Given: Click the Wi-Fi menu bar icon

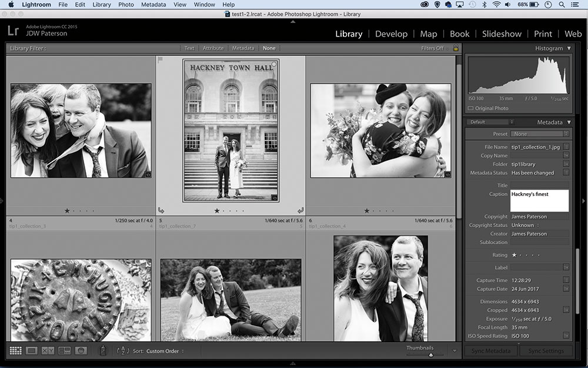Looking at the screenshot, I should pyautogui.click(x=496, y=5).
